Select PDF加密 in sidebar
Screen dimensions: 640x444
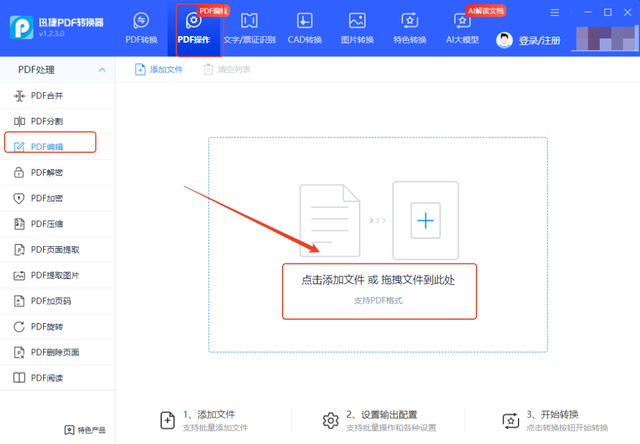pyautogui.click(x=58, y=198)
